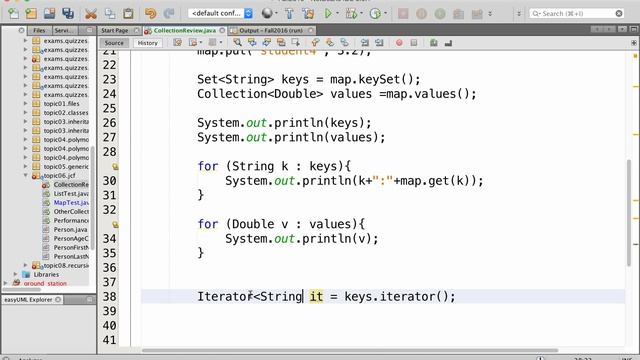
Task: Close the CollectionReview.java tab
Action: (x=222, y=30)
